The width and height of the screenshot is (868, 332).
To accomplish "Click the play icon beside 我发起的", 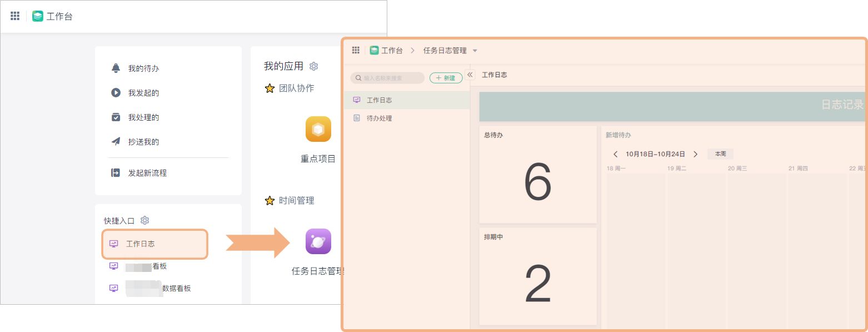I will (x=116, y=93).
